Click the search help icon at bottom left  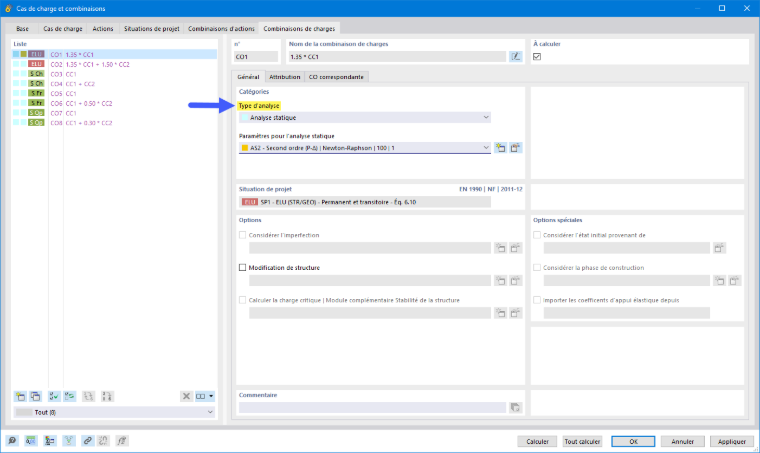[12, 441]
